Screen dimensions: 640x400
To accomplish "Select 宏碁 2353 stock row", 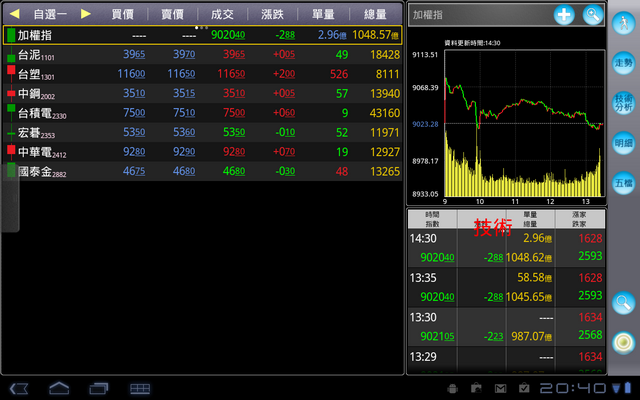I will 202,132.
